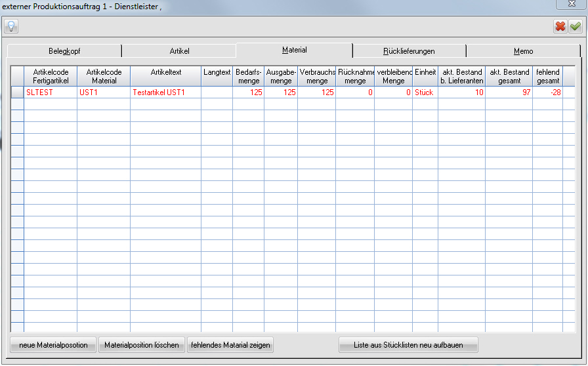Click the Stück unit cell

point(425,92)
